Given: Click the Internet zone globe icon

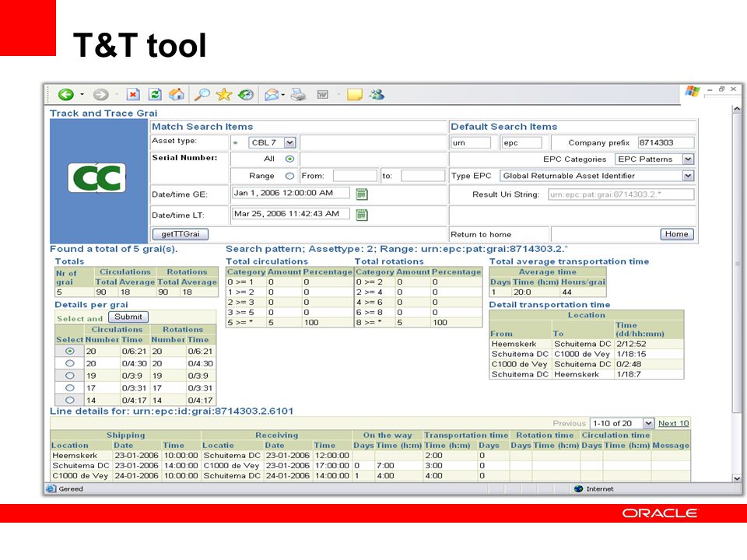Looking at the screenshot, I should coord(579,488).
